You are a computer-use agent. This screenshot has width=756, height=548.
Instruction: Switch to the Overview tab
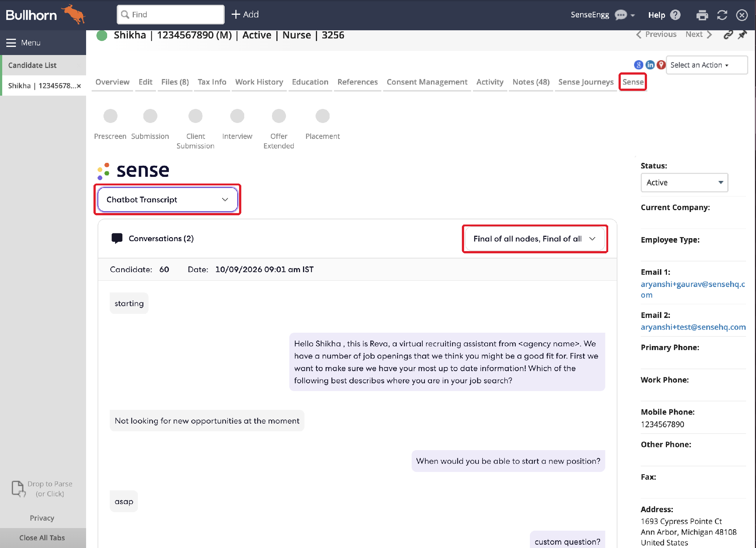[112, 82]
